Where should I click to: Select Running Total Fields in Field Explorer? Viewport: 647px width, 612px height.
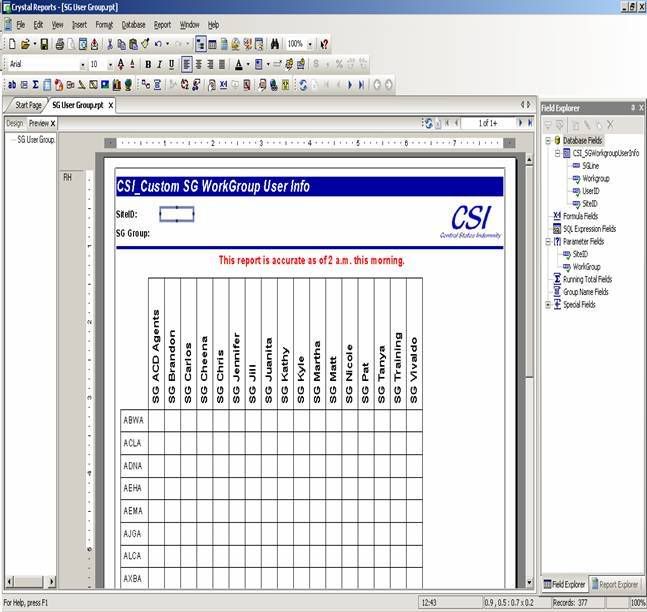pyautogui.click(x=587, y=279)
